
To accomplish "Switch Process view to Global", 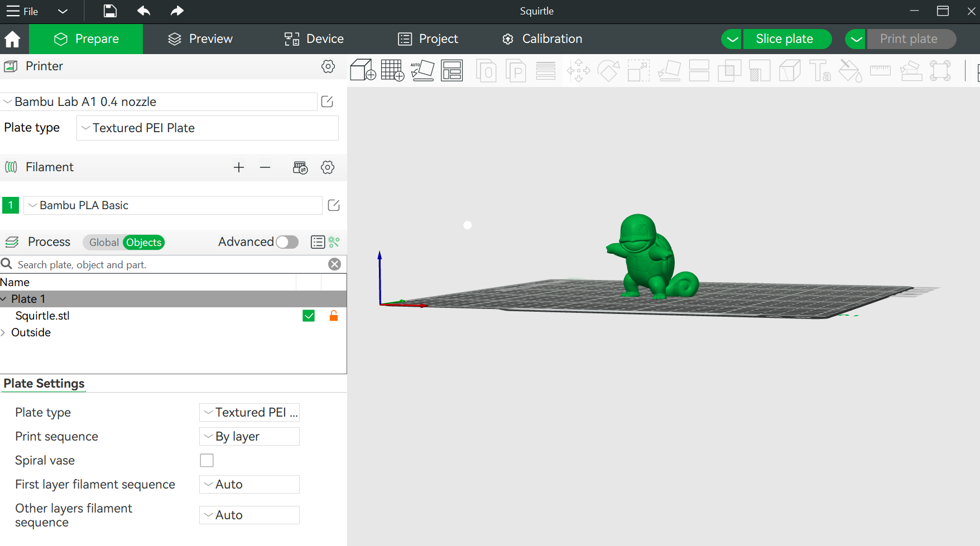I will [x=103, y=242].
